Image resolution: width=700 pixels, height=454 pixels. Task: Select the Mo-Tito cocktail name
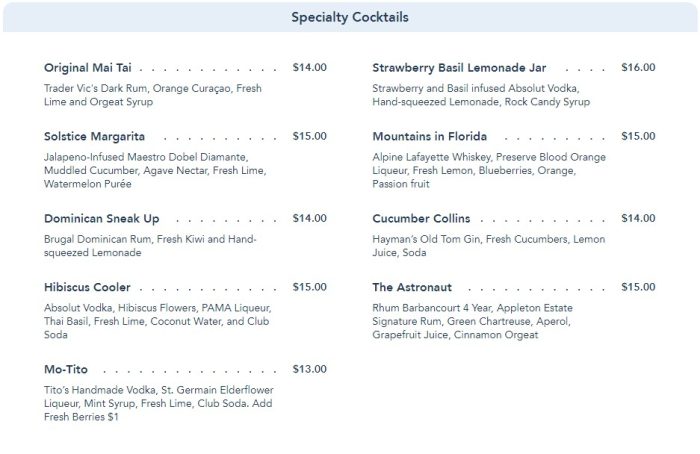[x=67, y=369]
